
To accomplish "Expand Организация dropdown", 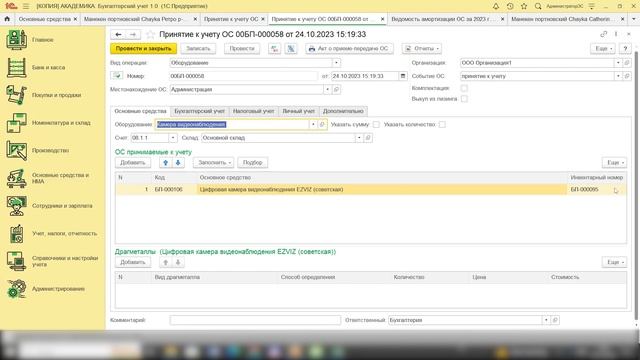I will pos(618,63).
